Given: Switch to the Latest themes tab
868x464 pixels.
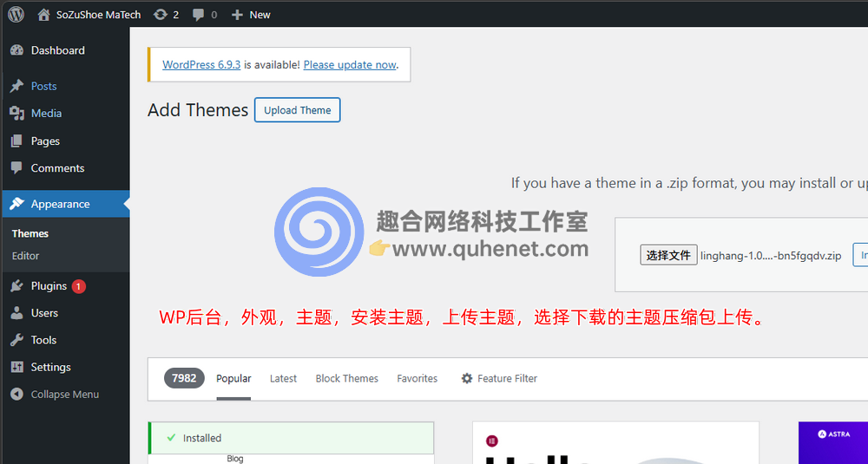Looking at the screenshot, I should [284, 379].
